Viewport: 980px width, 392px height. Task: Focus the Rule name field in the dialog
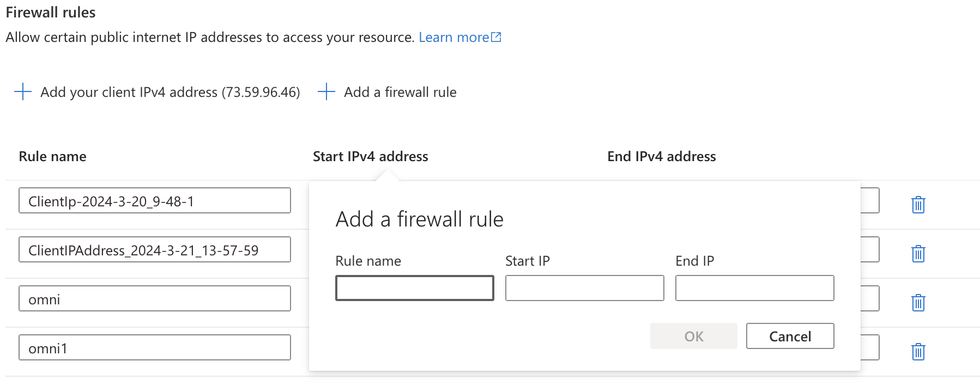point(414,288)
